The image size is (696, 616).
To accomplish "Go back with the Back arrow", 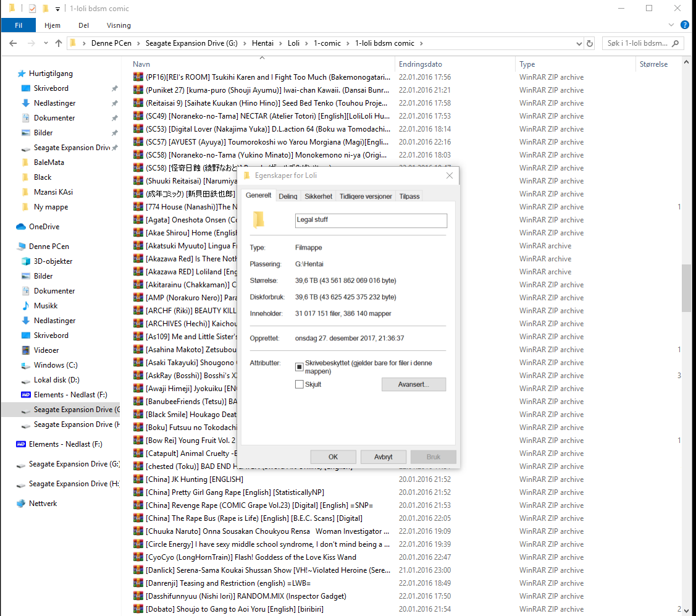I will pos(13,43).
